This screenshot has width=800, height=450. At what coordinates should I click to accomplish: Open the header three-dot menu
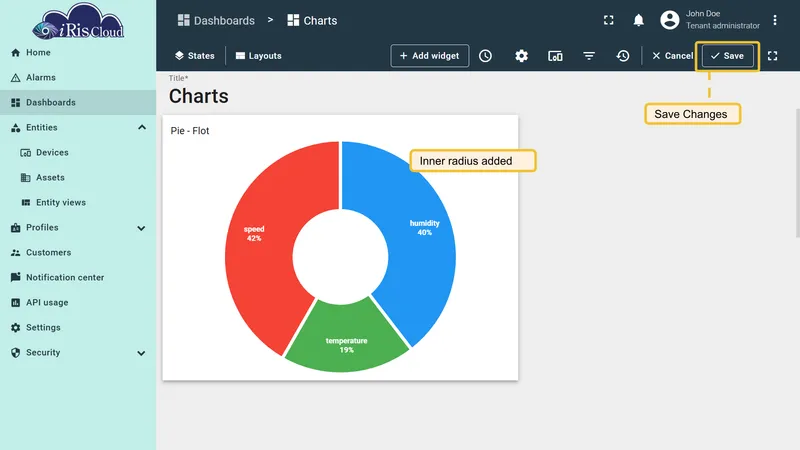tap(774, 20)
